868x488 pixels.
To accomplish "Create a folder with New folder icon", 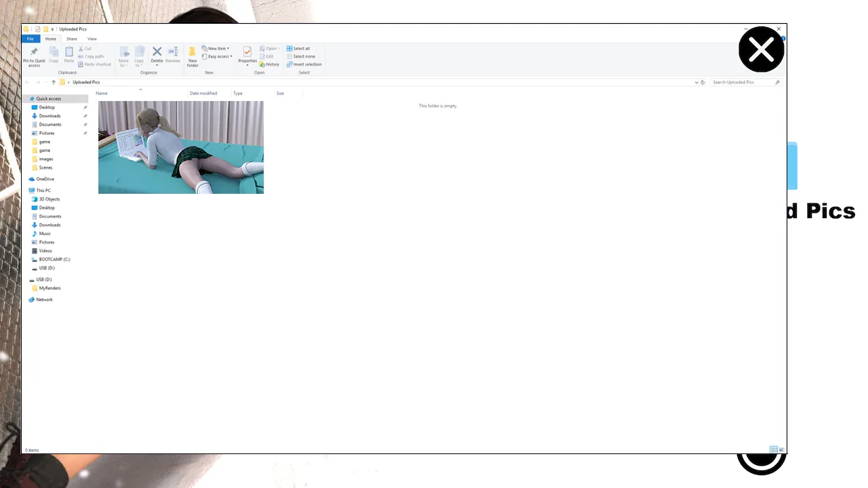I will (x=193, y=53).
